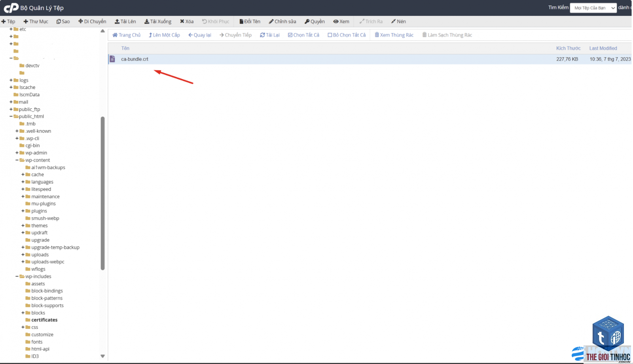Navigate forward with Chuyển Tiếp

click(x=235, y=35)
